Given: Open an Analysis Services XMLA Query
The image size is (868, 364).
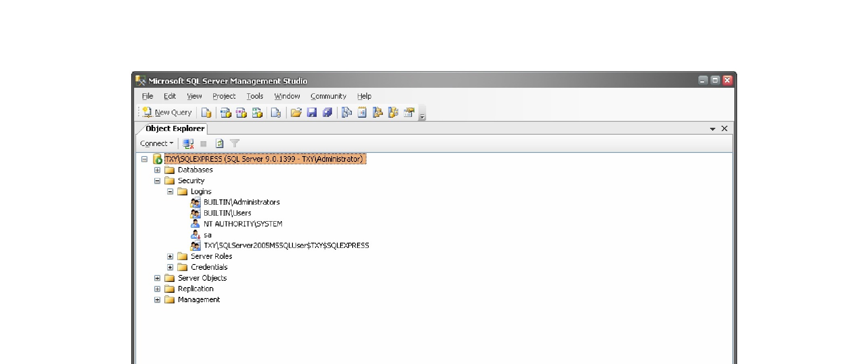Looking at the screenshot, I should tap(257, 112).
